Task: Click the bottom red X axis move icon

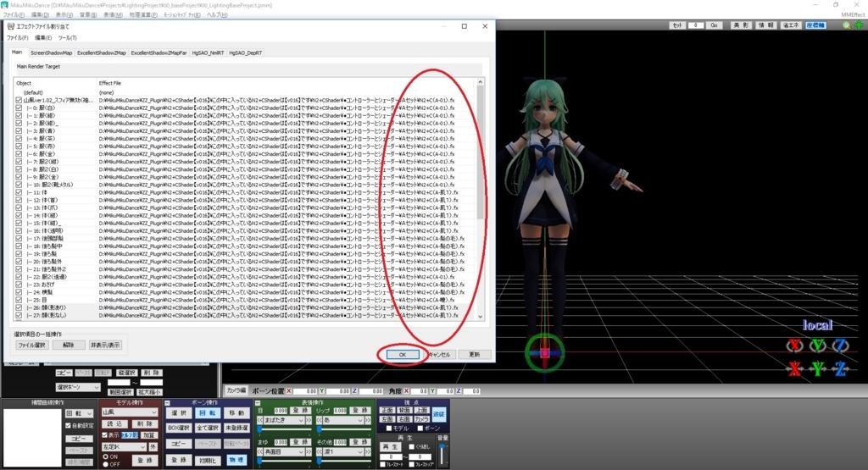Action: pos(794,368)
